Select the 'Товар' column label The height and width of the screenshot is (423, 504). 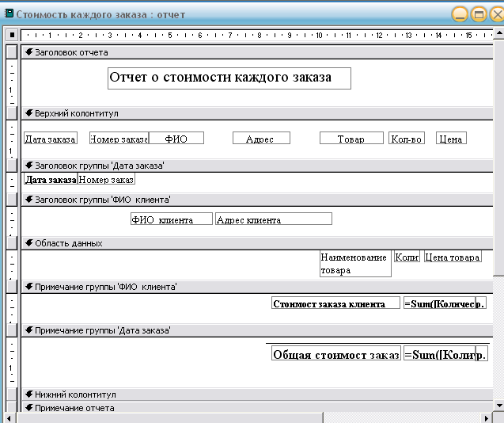[x=351, y=139]
